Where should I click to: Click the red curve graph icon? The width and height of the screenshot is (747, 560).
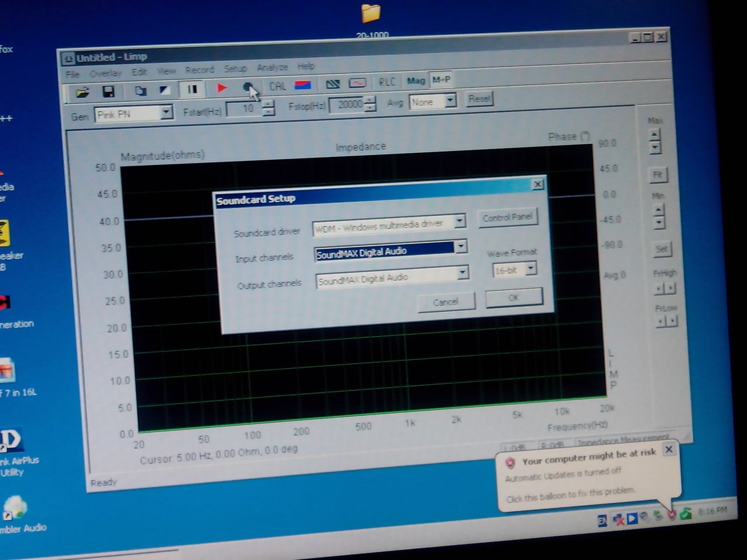357,83
